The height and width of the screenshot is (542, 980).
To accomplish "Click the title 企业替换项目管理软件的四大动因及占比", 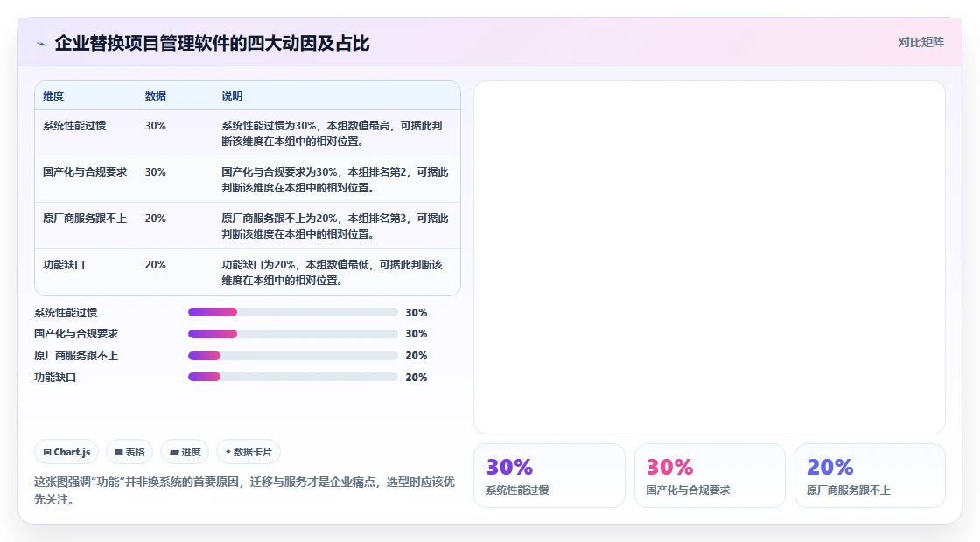I will point(212,43).
